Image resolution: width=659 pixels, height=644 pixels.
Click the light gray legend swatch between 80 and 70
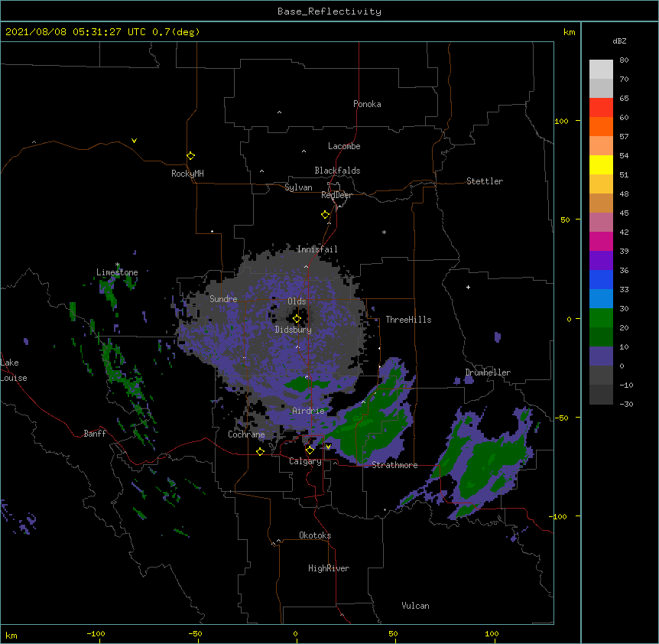click(601, 69)
